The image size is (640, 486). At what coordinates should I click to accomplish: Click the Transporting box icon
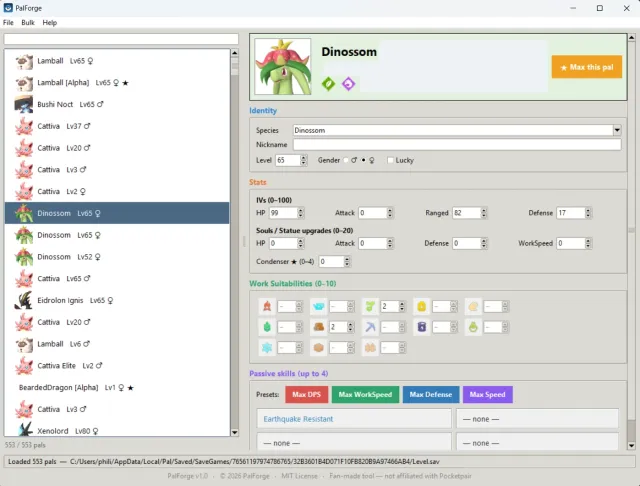[319, 348]
